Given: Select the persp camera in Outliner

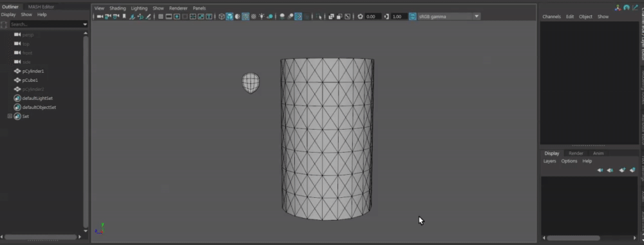Looking at the screenshot, I should [x=28, y=35].
